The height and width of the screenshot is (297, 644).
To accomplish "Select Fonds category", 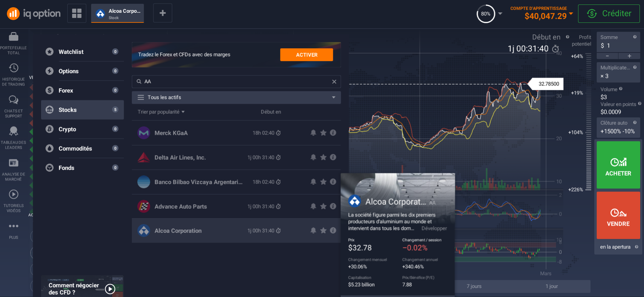I will [82, 168].
